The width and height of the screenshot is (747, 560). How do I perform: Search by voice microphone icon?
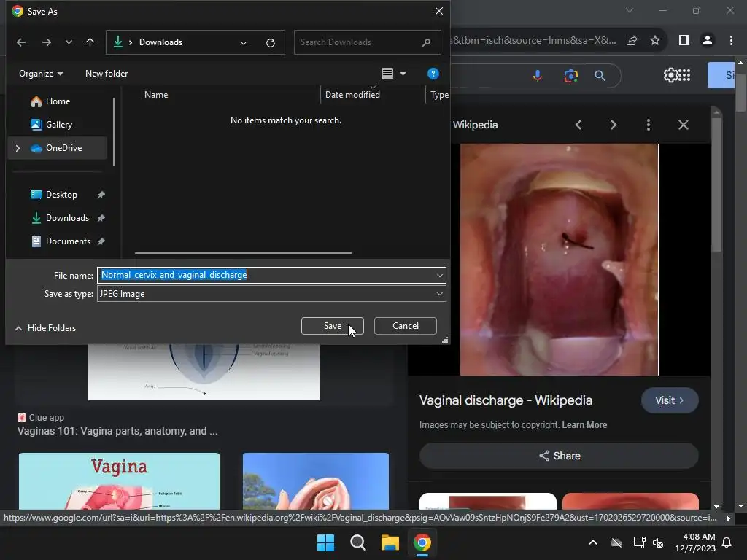[x=538, y=75]
